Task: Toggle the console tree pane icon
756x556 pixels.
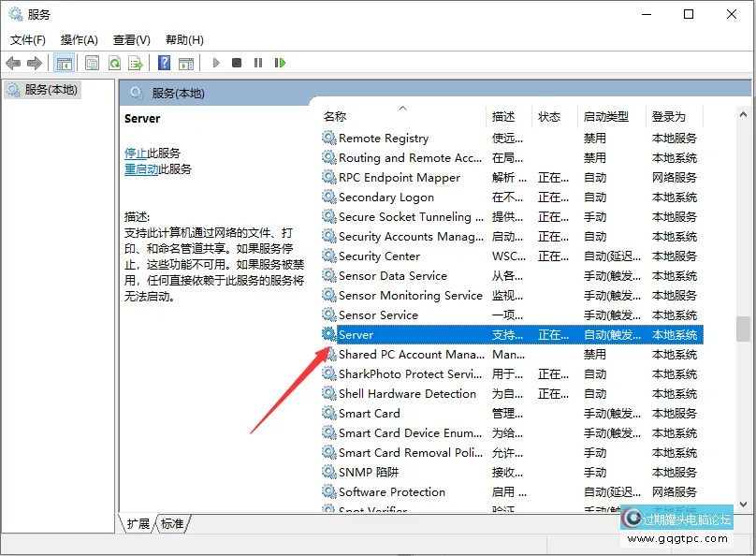Action: point(64,63)
